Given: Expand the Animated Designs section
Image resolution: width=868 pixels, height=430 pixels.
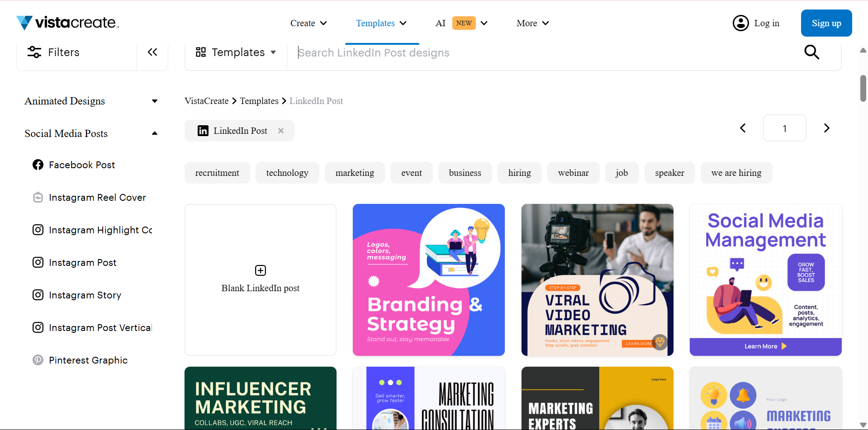Looking at the screenshot, I should [x=154, y=101].
